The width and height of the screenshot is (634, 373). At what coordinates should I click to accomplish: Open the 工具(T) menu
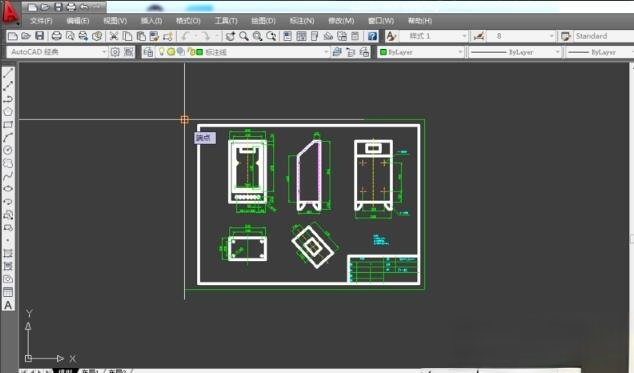[x=226, y=21]
